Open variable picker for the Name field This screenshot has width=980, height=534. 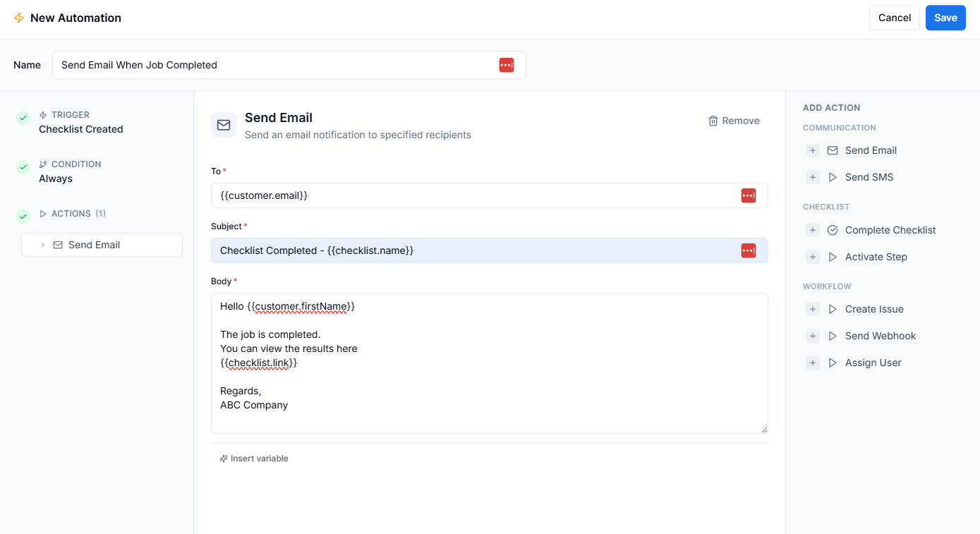(506, 64)
